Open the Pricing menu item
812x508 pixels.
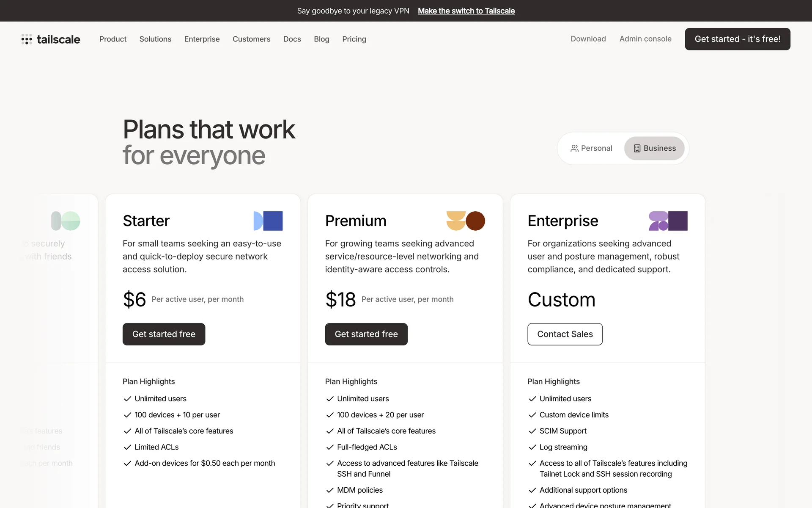(x=354, y=39)
